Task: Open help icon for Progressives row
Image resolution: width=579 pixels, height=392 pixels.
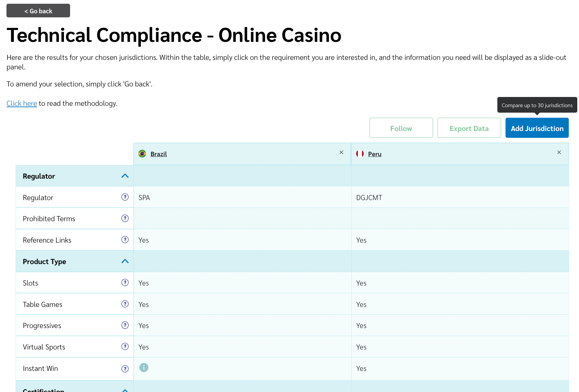Action: click(125, 325)
